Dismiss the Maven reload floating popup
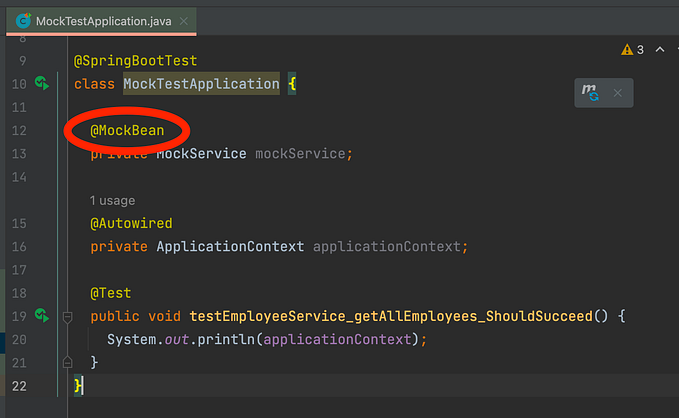The image size is (679, 418). pos(618,93)
